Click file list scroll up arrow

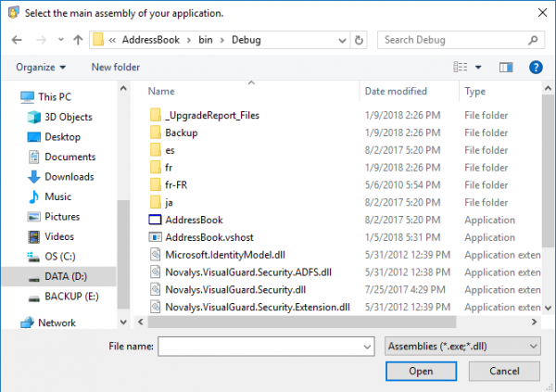[x=548, y=88]
